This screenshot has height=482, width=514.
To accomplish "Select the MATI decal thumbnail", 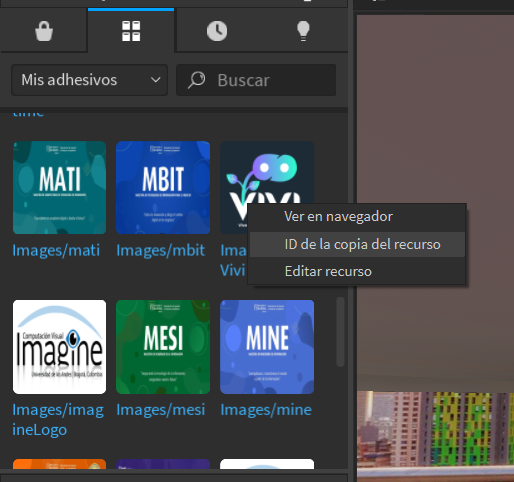I will pos(59,188).
